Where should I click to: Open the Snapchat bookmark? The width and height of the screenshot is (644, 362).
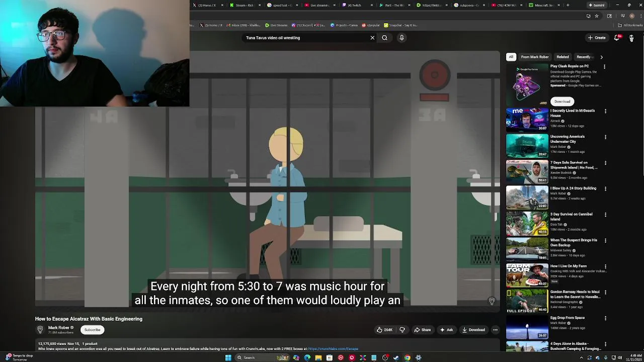[401, 25]
